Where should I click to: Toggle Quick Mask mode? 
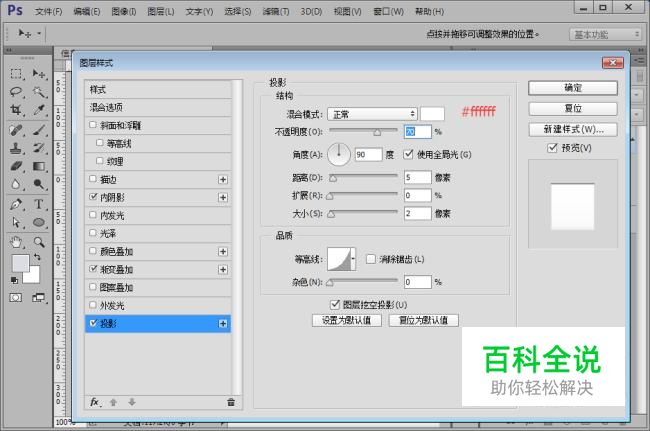click(16, 298)
